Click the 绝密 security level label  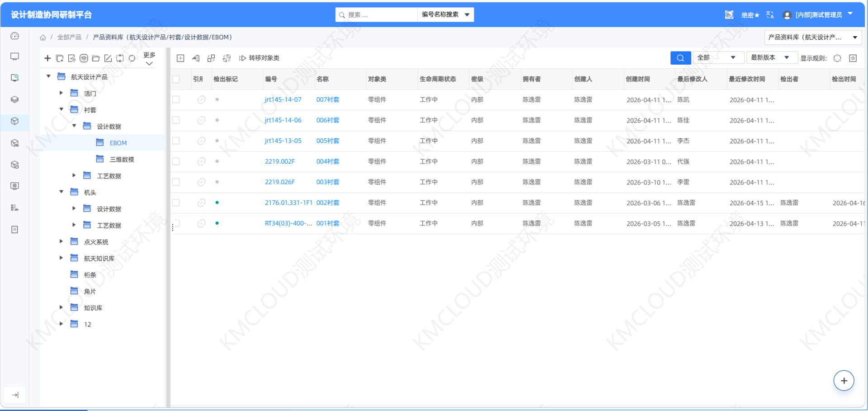pyautogui.click(x=750, y=15)
